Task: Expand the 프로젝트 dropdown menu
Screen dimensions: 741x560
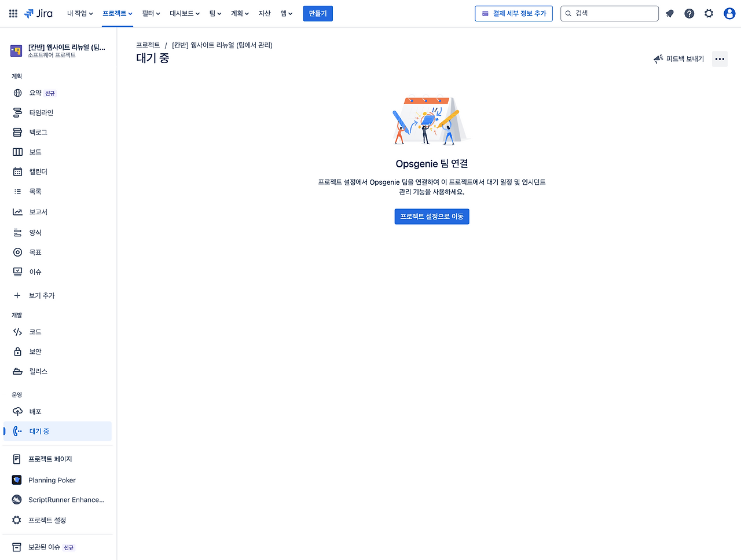Action: tap(118, 13)
